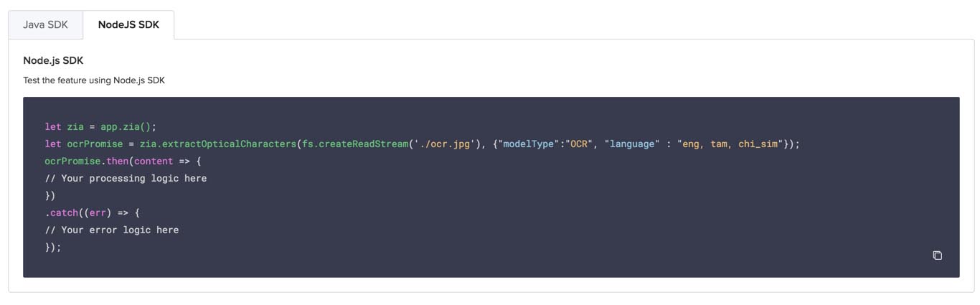980x305 pixels.
Task: Click the "OCR" value string in code
Action: (579, 144)
